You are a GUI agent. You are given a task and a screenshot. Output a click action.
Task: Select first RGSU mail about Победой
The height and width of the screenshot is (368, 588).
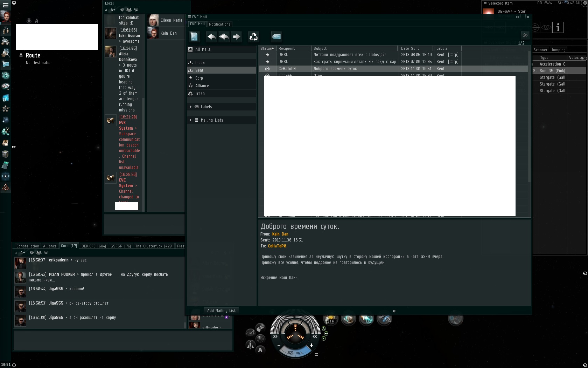[393, 55]
